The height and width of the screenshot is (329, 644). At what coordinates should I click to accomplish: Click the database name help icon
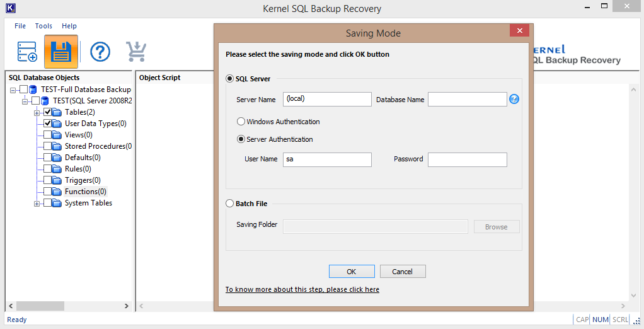click(x=514, y=99)
